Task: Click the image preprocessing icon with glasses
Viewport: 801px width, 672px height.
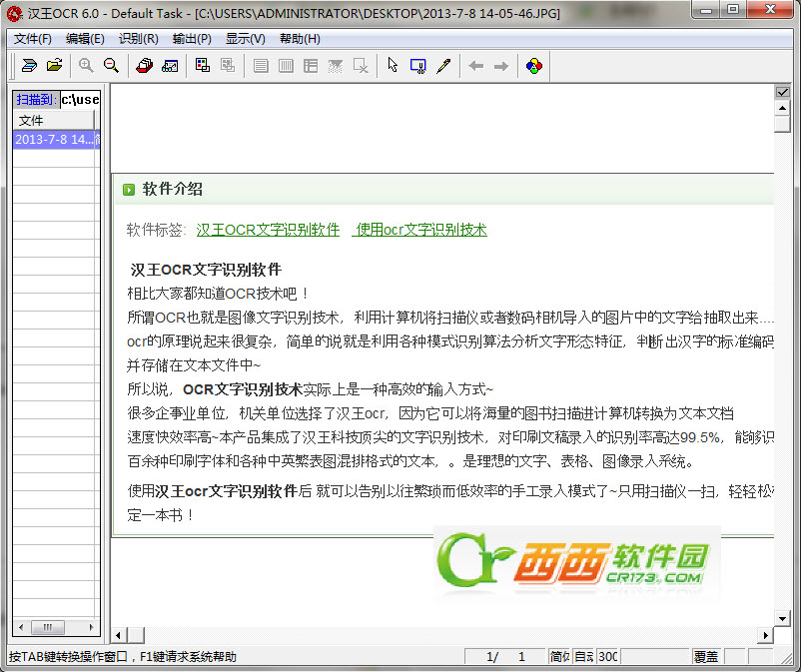Action: pyautogui.click(x=170, y=65)
